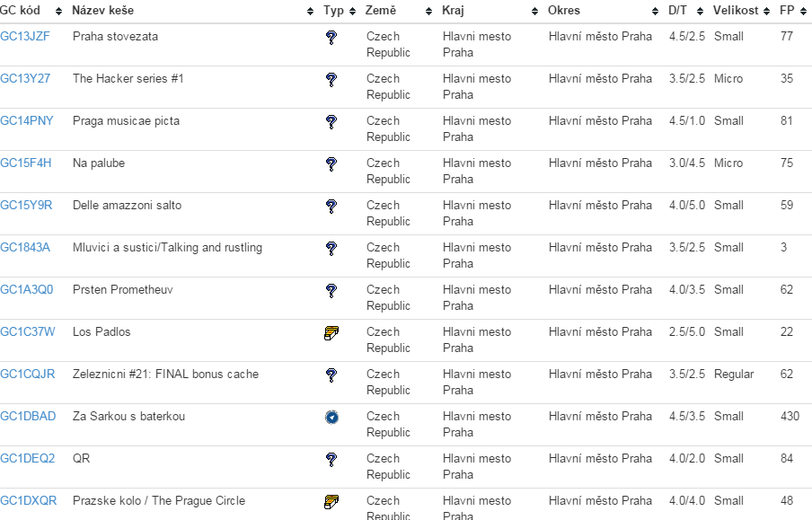
Task: Sort by D/T column arrows
Action: pyautogui.click(x=700, y=12)
